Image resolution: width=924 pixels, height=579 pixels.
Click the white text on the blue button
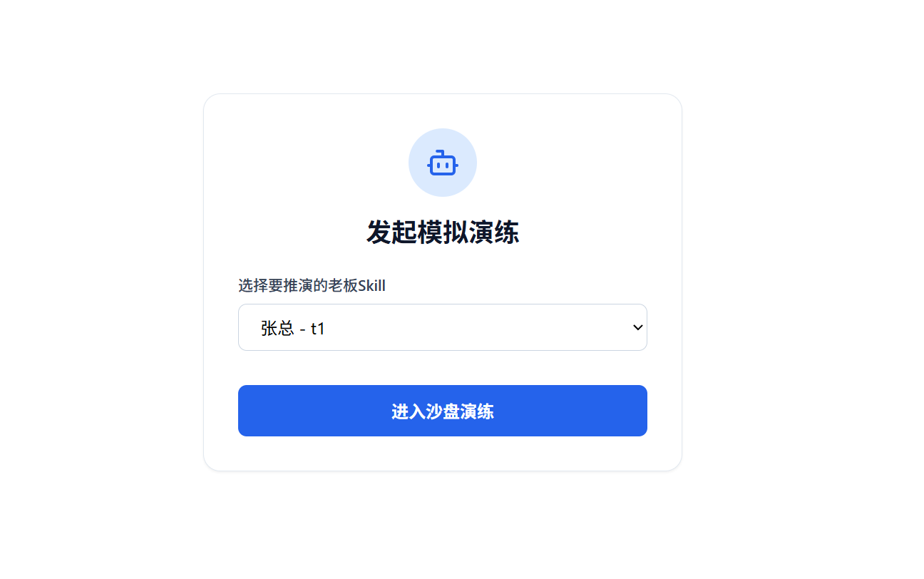click(x=443, y=411)
